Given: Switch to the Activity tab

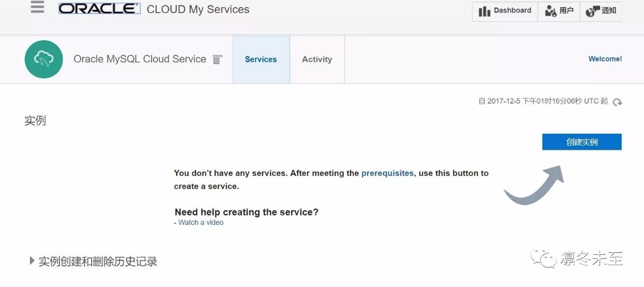Looking at the screenshot, I should coord(317,59).
